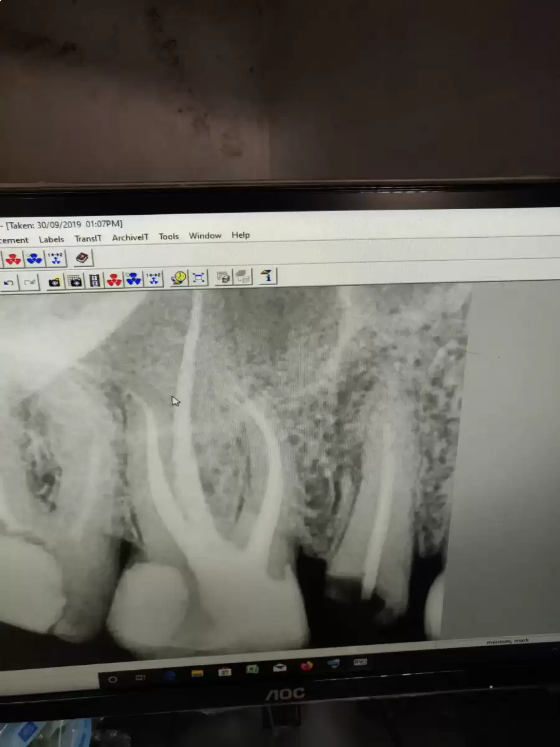Click the 1-2 swap icon in lower toolbar
The width and height of the screenshot is (560, 747).
(154, 278)
